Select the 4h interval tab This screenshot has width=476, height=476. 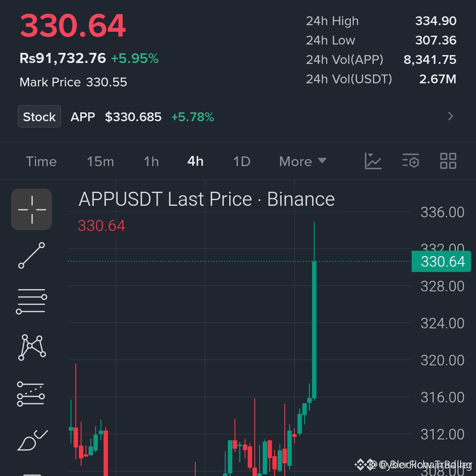pyautogui.click(x=195, y=161)
